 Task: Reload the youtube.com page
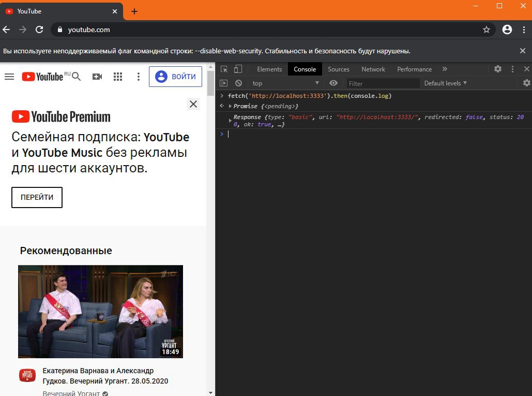[x=39, y=30]
